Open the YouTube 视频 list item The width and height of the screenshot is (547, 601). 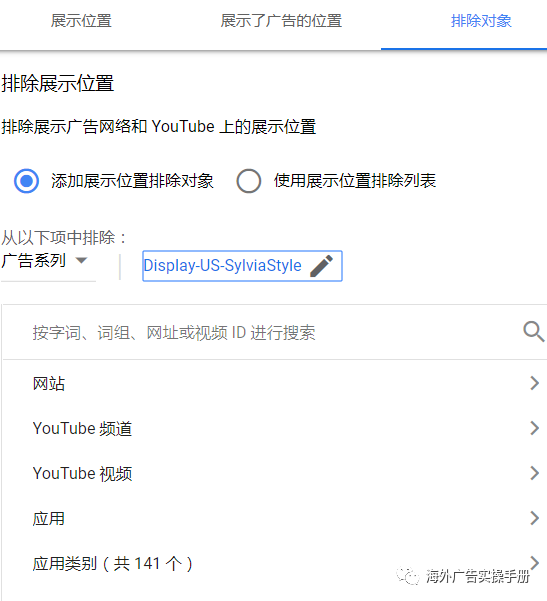click(275, 473)
